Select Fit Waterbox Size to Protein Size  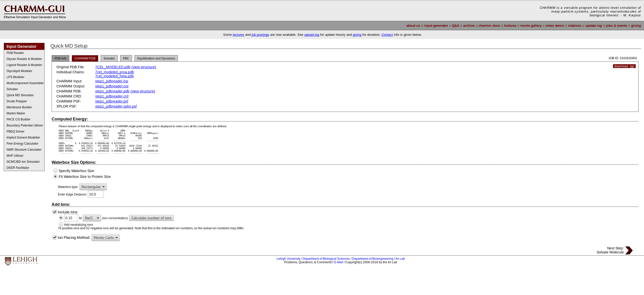pos(55,176)
